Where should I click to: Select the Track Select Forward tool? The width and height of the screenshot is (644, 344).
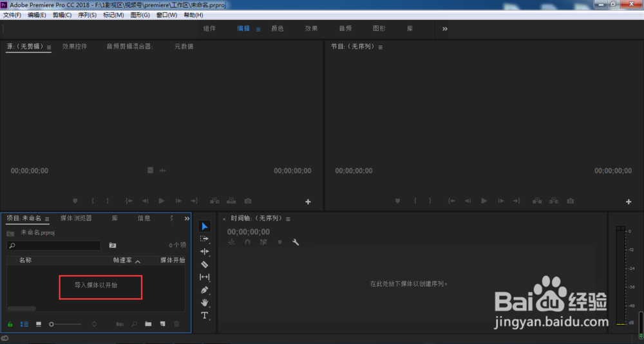click(205, 239)
